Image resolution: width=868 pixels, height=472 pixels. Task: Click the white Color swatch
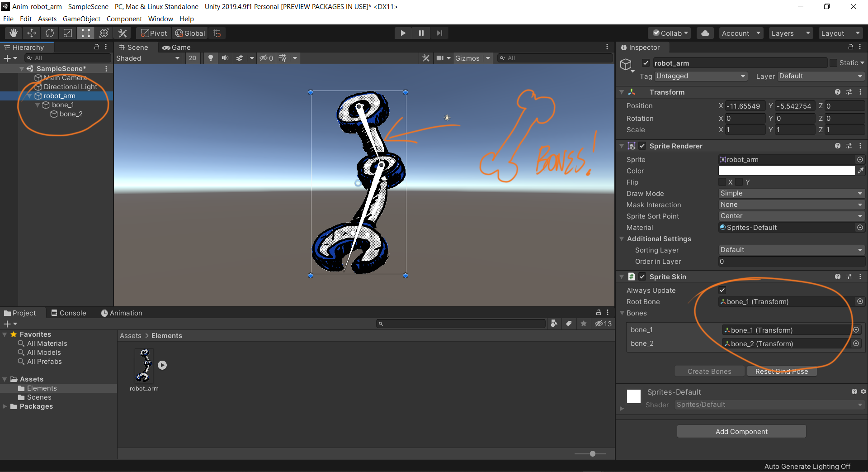pyautogui.click(x=786, y=171)
